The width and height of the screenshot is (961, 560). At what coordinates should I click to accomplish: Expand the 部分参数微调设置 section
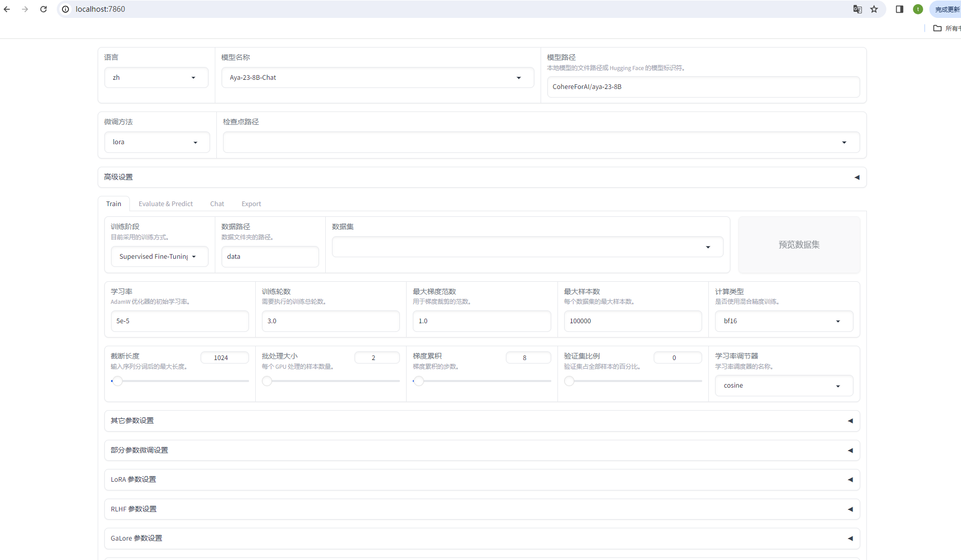482,451
